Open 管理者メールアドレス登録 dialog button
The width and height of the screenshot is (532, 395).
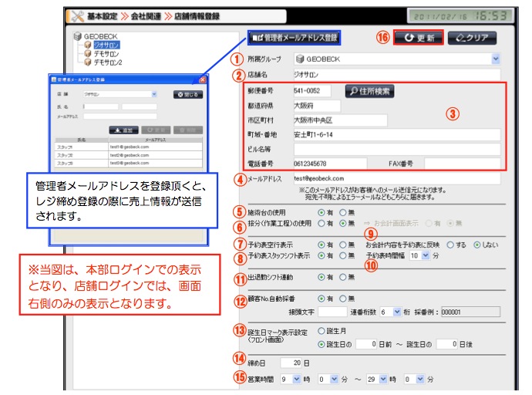coord(295,37)
